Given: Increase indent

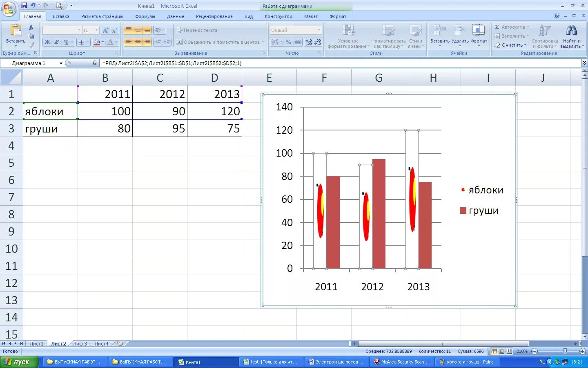Looking at the screenshot, I should (167, 42).
